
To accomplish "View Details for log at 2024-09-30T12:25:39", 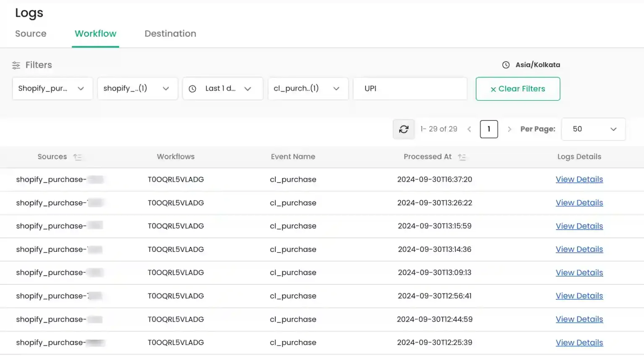I will [579, 343].
